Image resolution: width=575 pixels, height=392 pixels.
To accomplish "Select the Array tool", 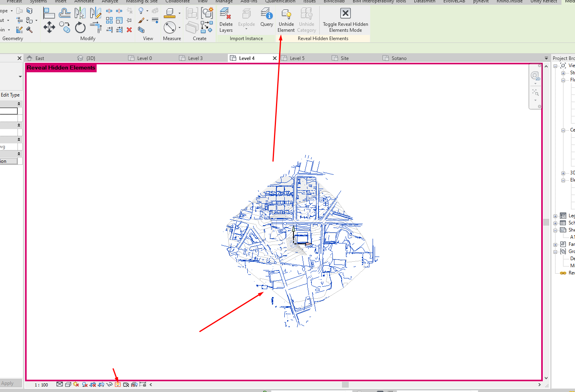I will click(x=109, y=20).
